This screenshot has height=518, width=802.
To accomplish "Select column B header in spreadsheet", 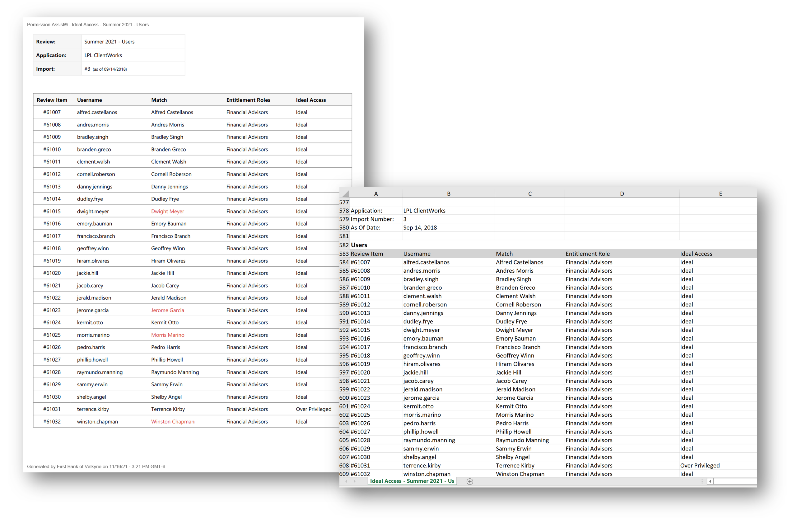I will pyautogui.click(x=448, y=193).
